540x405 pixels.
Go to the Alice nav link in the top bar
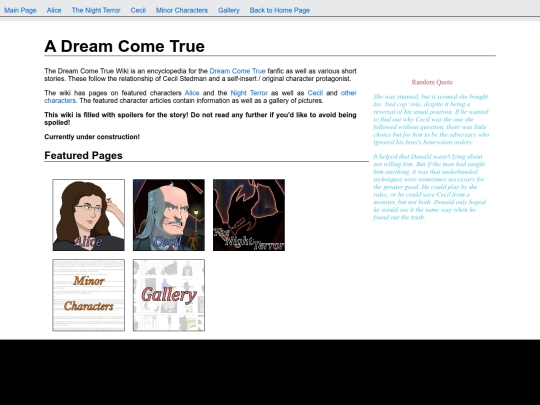tap(54, 10)
